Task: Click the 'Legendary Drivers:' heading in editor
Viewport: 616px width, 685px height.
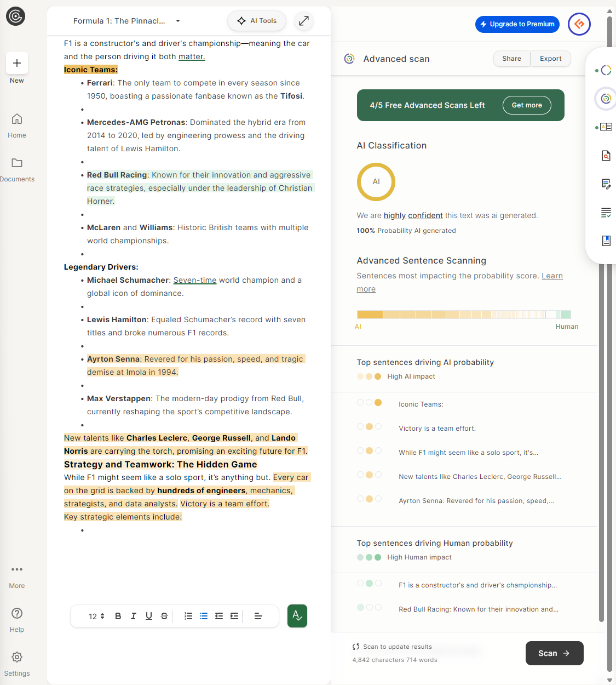Action: point(101,267)
